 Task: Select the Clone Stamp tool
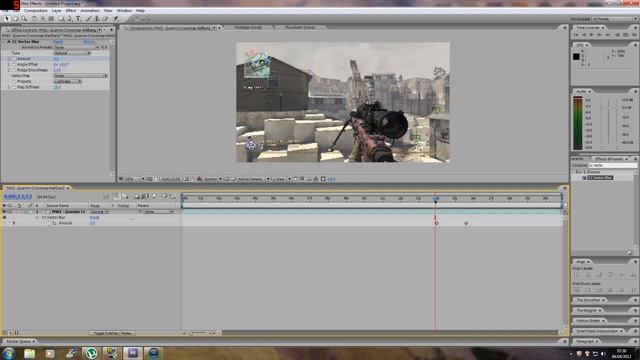click(97, 18)
